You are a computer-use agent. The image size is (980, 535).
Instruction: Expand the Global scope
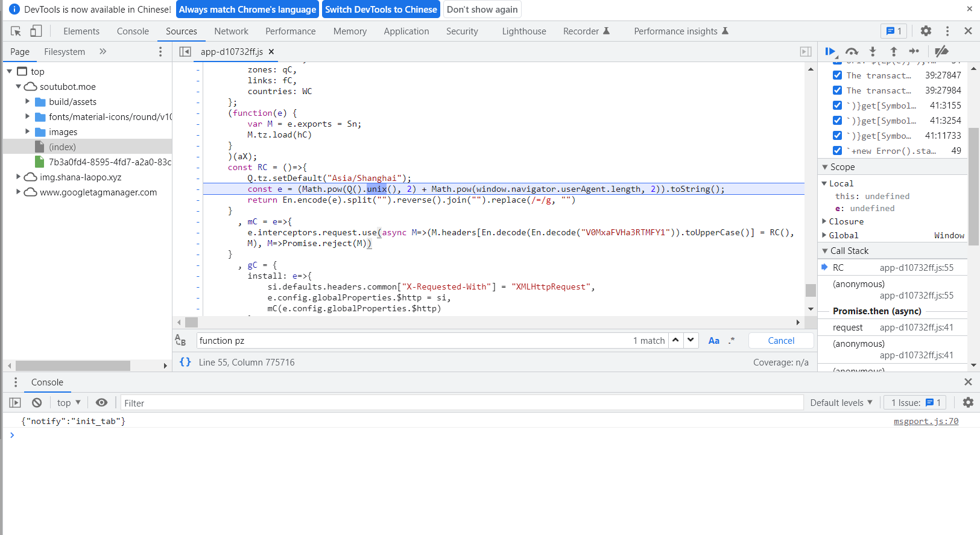click(x=824, y=235)
